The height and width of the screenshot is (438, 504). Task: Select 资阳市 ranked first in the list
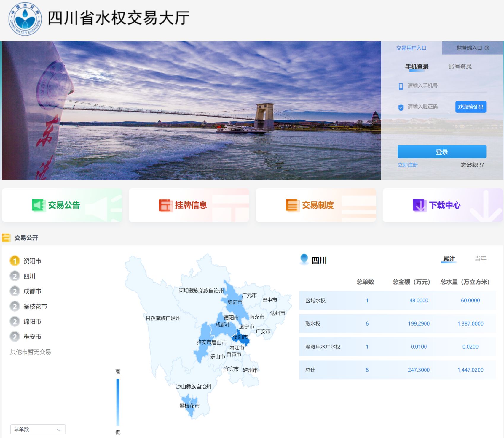tap(32, 261)
